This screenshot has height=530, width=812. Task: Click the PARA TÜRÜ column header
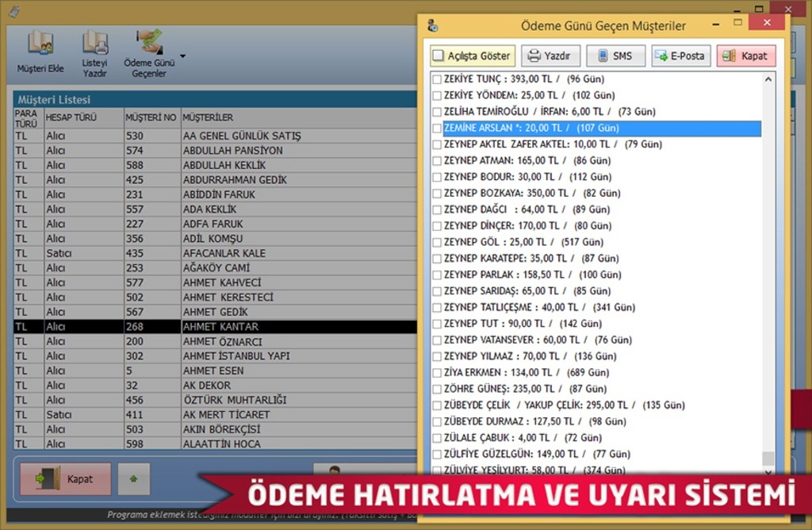[x=29, y=117]
